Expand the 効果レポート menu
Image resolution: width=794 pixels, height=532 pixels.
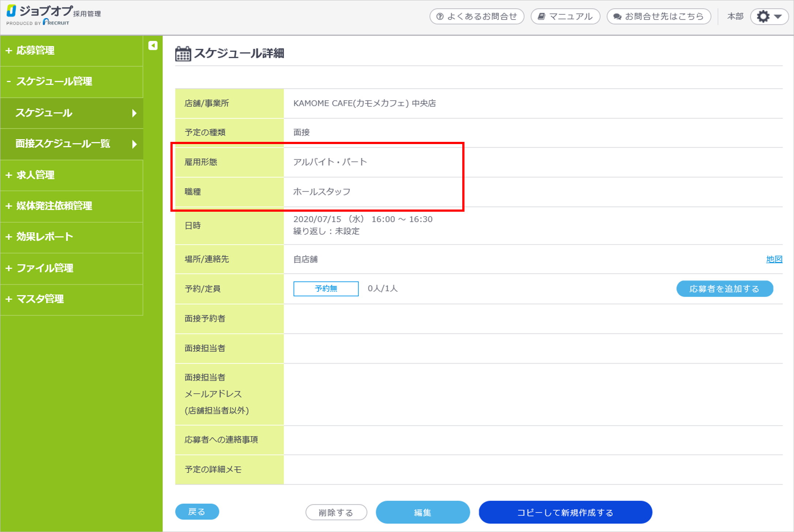tap(44, 237)
